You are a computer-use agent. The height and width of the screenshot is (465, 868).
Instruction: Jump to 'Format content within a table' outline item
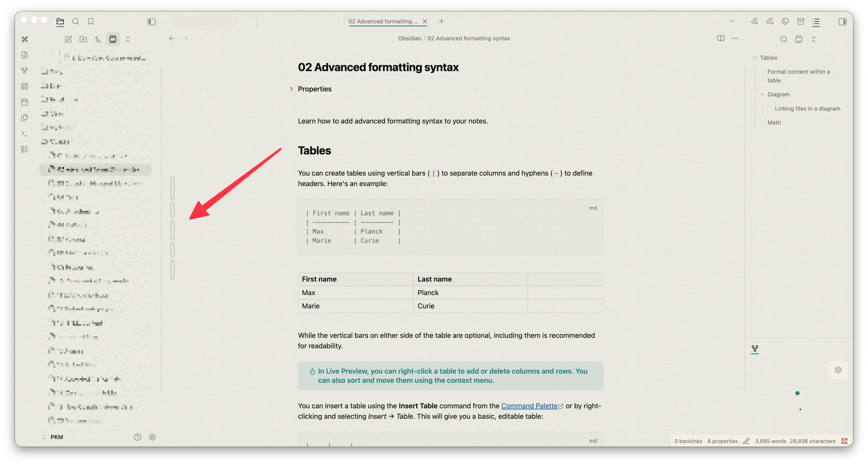coord(799,76)
